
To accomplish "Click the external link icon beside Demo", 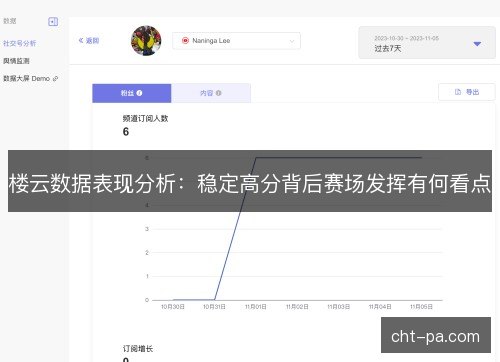I will [x=55, y=79].
